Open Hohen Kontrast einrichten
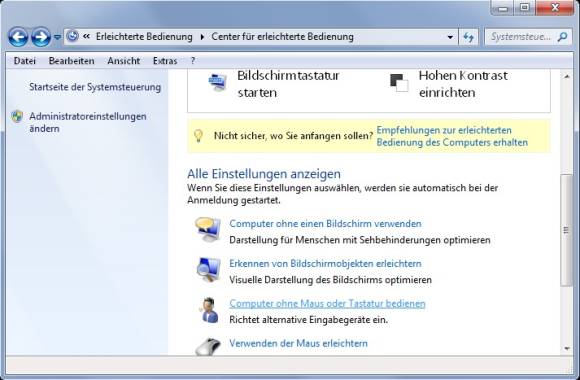The width and height of the screenshot is (580, 380). pos(463,84)
